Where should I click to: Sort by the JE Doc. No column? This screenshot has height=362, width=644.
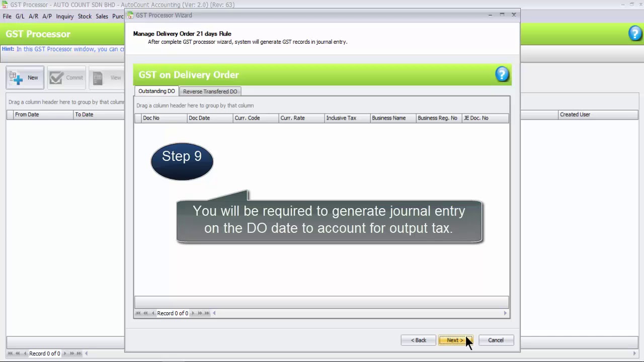485,118
